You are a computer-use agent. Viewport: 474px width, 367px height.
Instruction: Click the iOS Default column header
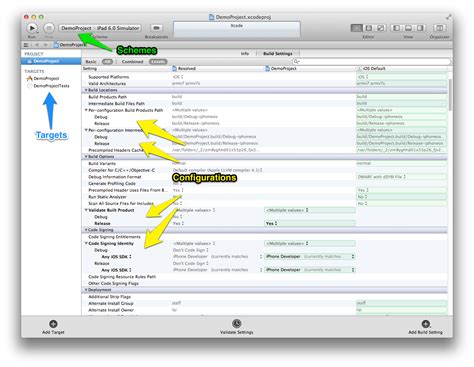(x=402, y=69)
